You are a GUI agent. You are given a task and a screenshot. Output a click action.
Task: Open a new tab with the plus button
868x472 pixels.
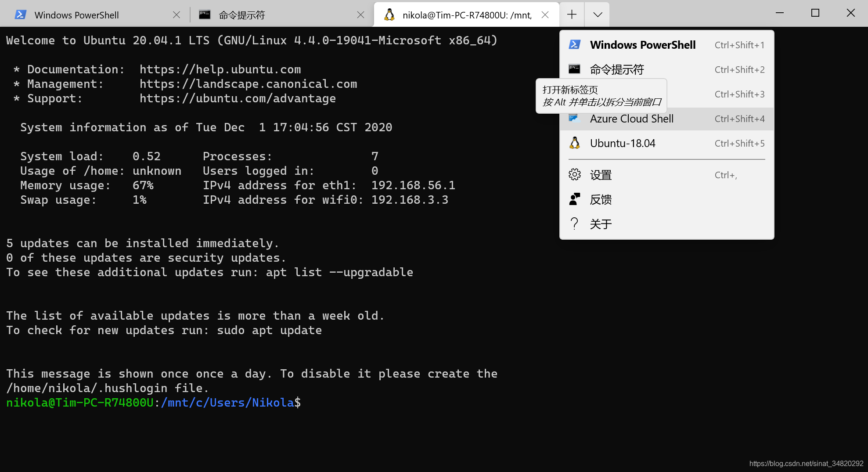point(572,14)
